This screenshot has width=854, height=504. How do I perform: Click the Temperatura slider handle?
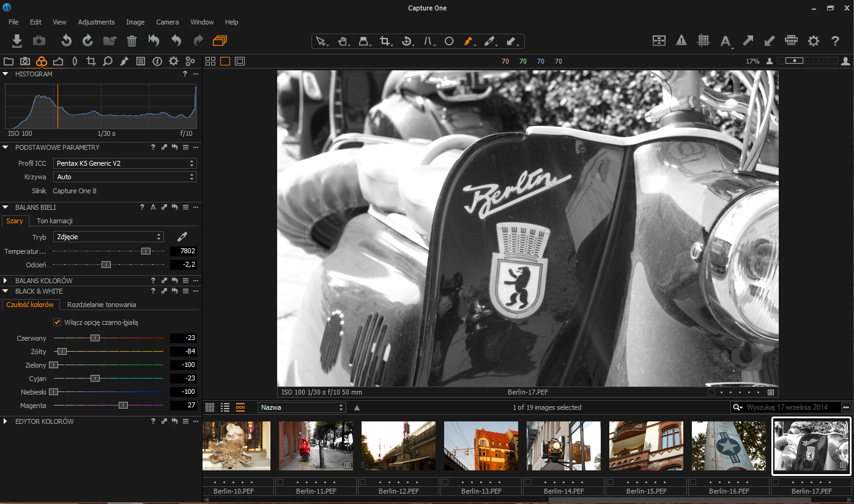[x=146, y=251]
